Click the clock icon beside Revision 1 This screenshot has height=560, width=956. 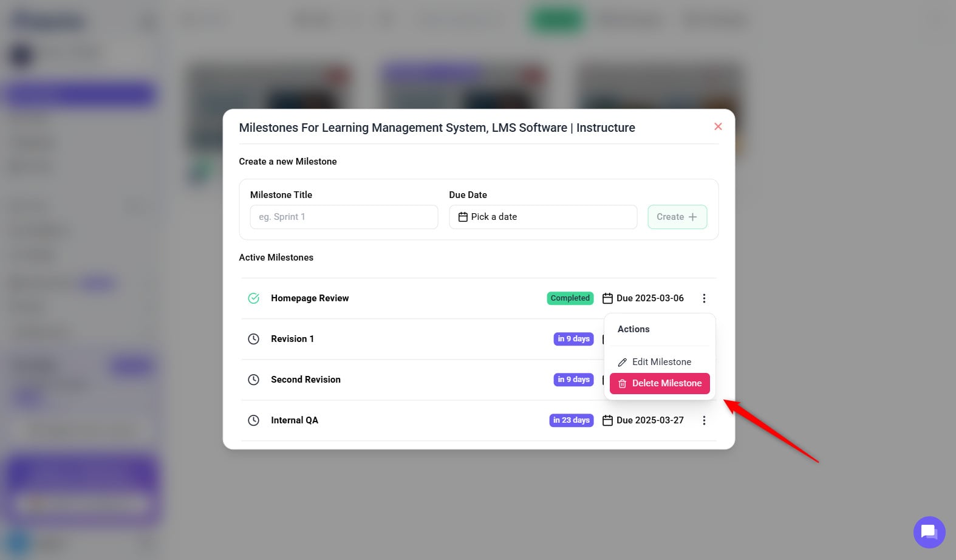click(x=254, y=339)
